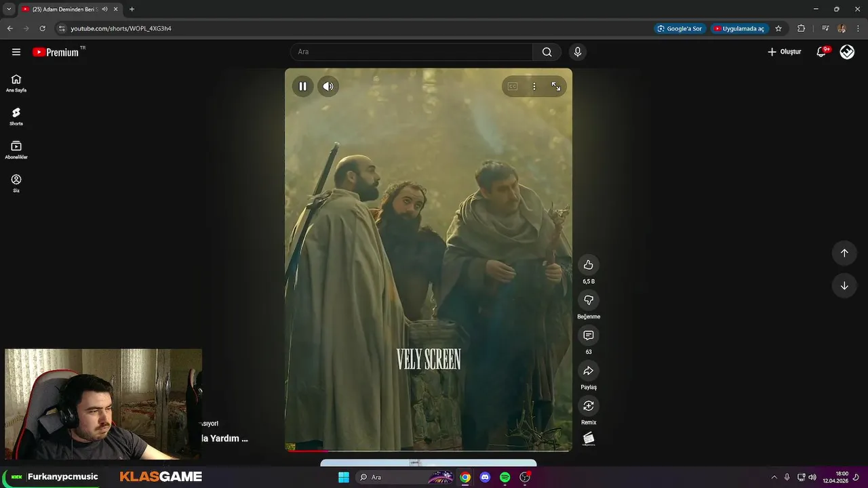868x488 pixels.
Task: Seek using the Shorts red progress bar
Action: coord(429,450)
